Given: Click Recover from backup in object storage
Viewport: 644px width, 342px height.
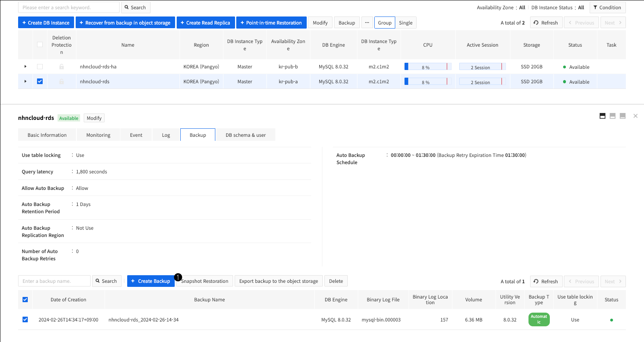Looking at the screenshot, I should point(125,23).
